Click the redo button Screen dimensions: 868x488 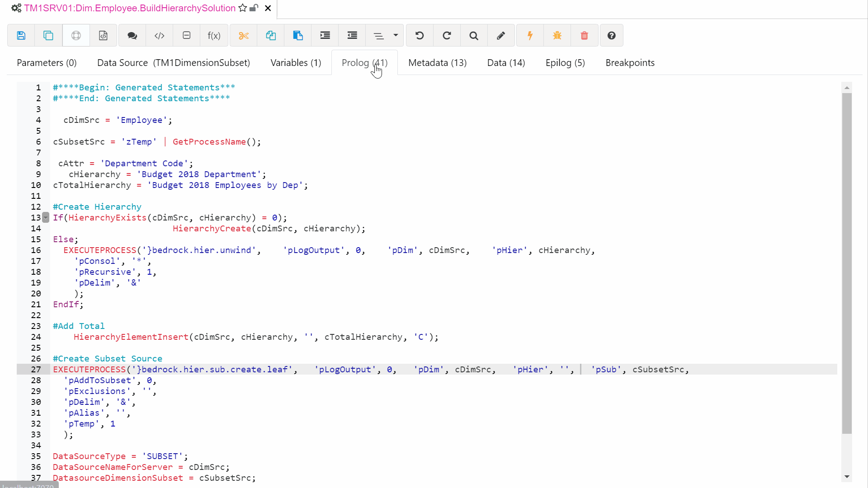coord(447,35)
